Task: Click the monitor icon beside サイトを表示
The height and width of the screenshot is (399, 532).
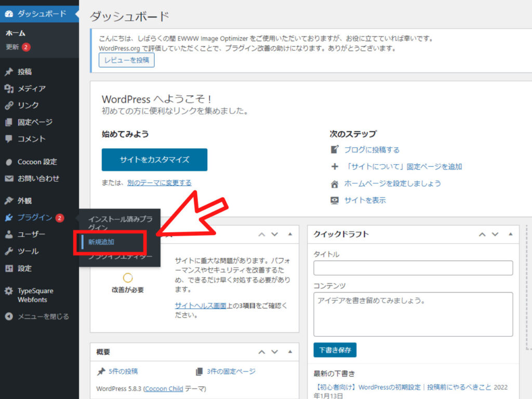Action: click(x=335, y=200)
